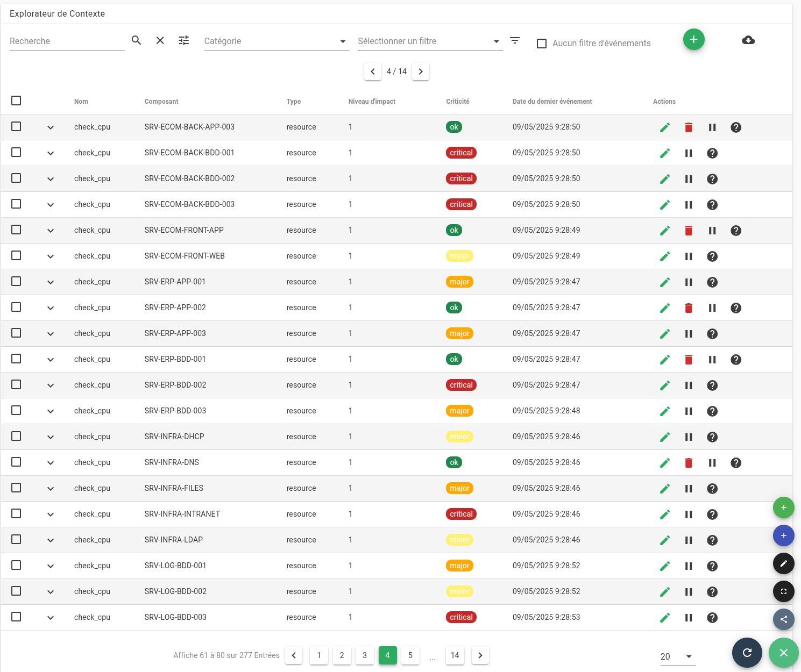Viewport: 801px width, 672px height.
Task: Delete the SRV-ECOM-FRONT-APP entity
Action: [x=689, y=231]
